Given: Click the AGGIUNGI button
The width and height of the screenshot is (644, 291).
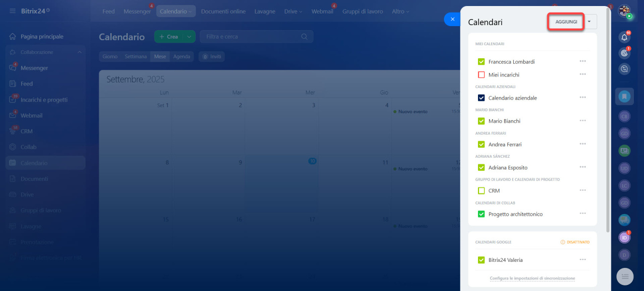Looking at the screenshot, I should point(566,22).
